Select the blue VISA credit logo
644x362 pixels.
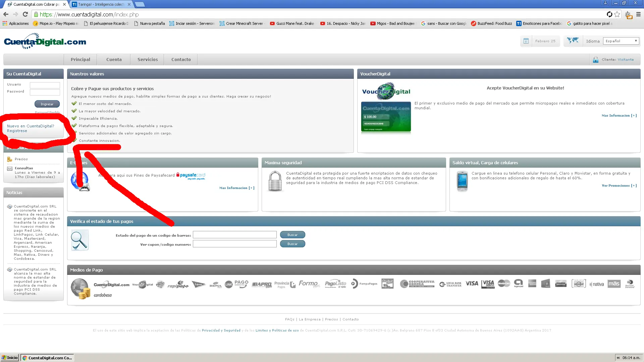[x=472, y=284]
